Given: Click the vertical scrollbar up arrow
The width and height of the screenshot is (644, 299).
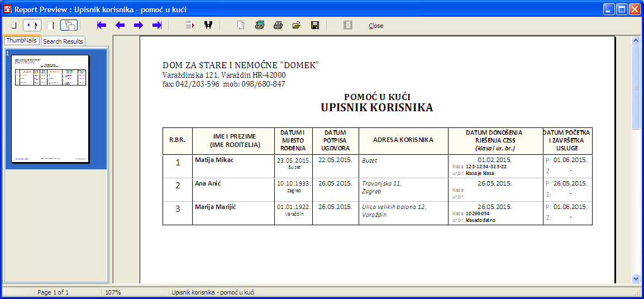Looking at the screenshot, I should pos(636,40).
